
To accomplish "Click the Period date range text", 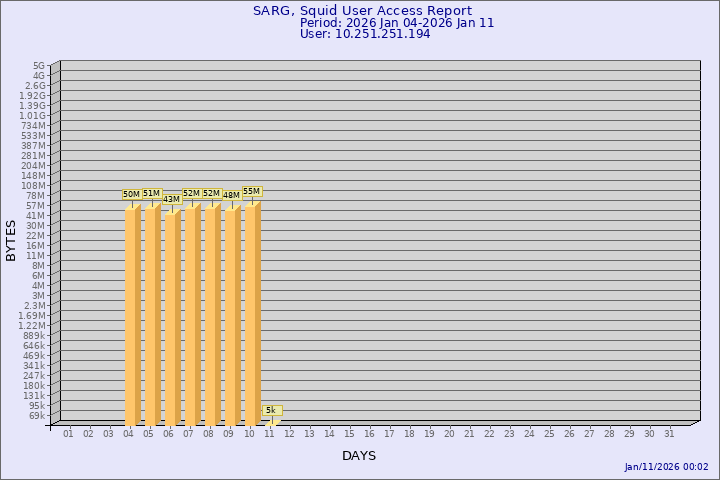I will tap(397, 23).
